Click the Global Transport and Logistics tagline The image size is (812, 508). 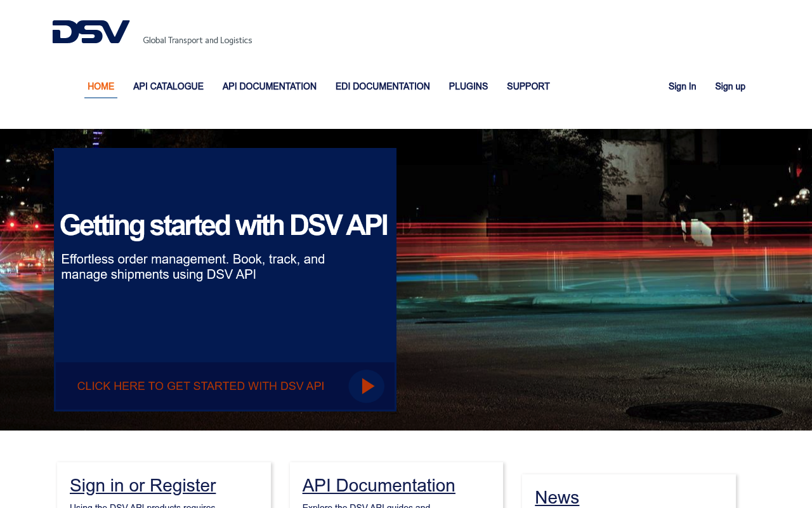197,40
